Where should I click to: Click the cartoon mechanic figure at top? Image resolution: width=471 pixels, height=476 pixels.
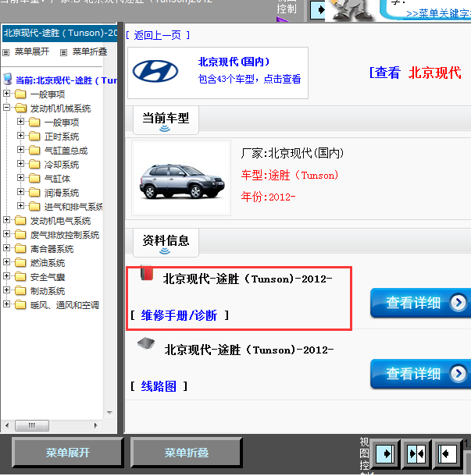tap(351, 10)
